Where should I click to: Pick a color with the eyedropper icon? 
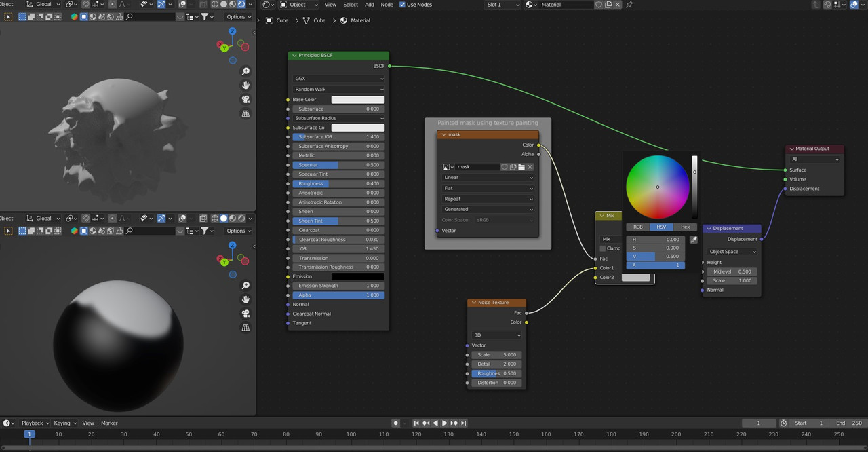[694, 240]
